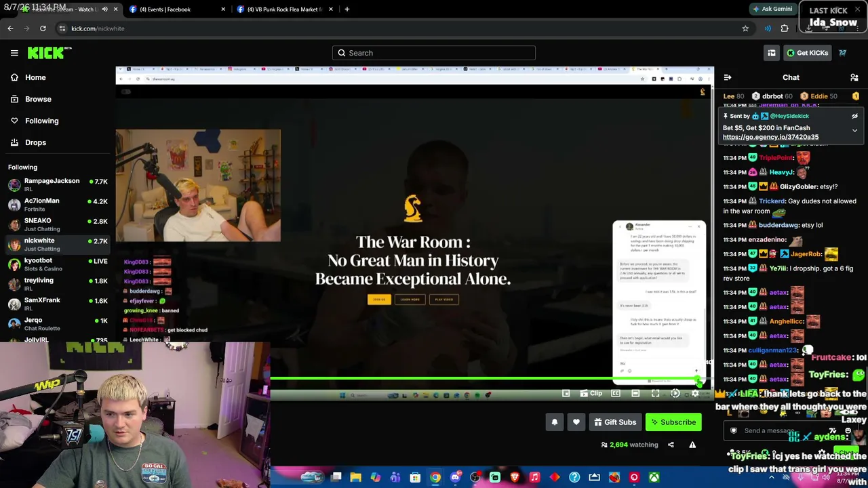Show hidden system tray icons chevron
Viewport: 868px width, 488px height.
[771, 478]
